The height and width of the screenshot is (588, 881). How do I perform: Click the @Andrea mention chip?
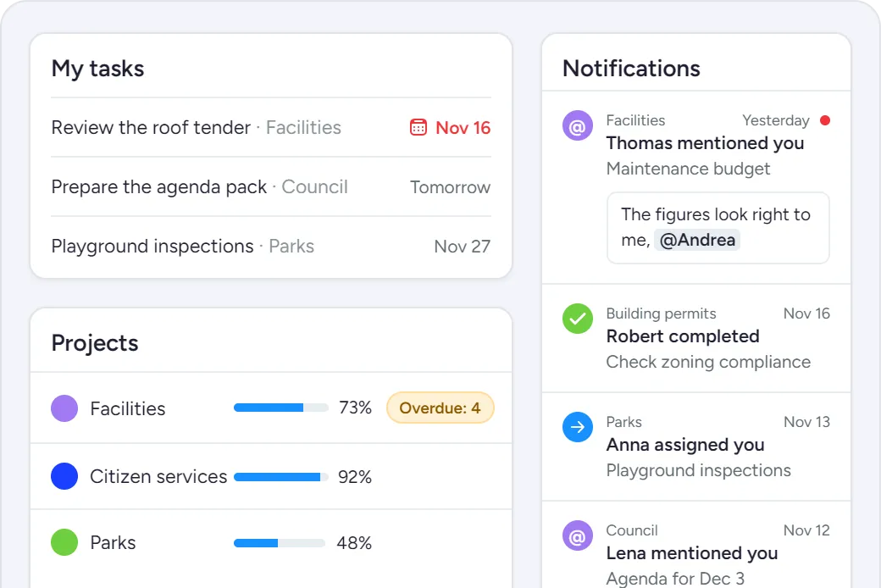696,240
